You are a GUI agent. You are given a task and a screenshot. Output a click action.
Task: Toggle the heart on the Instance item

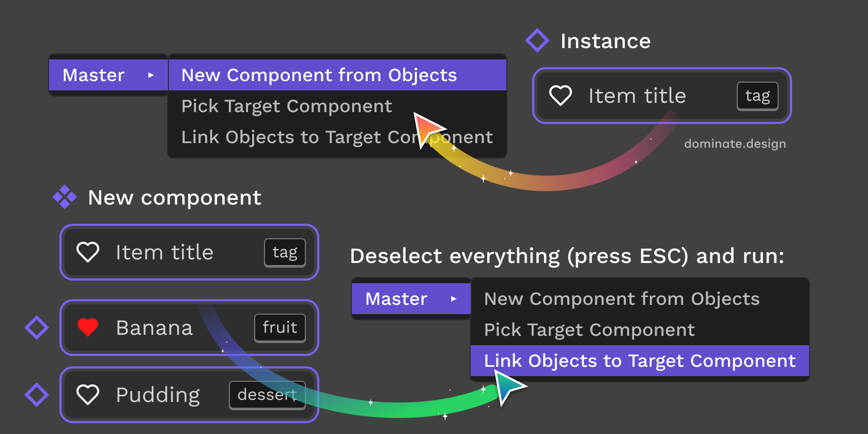tap(561, 96)
